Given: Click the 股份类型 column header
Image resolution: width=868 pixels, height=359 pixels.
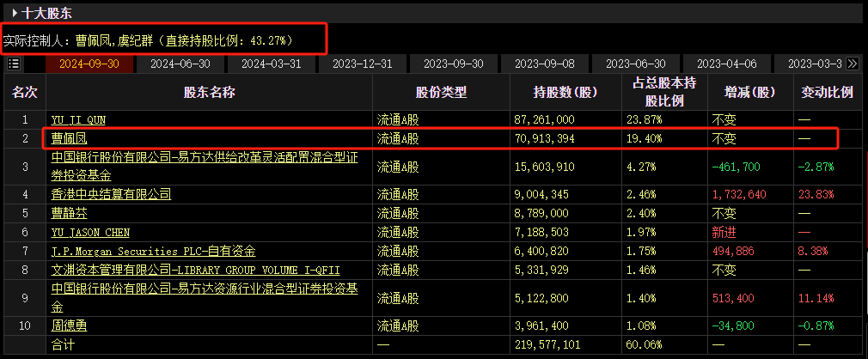Looking at the screenshot, I should click(x=441, y=93).
